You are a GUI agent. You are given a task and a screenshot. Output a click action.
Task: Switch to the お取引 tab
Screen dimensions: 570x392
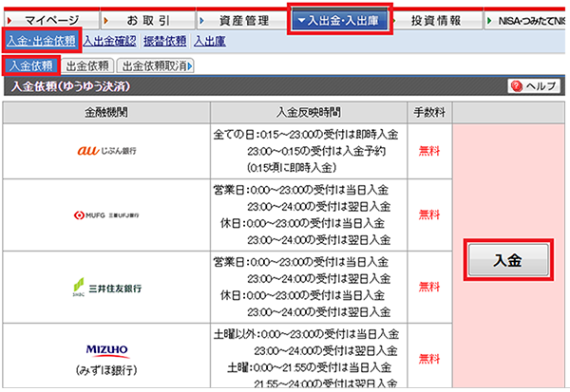[x=145, y=20]
